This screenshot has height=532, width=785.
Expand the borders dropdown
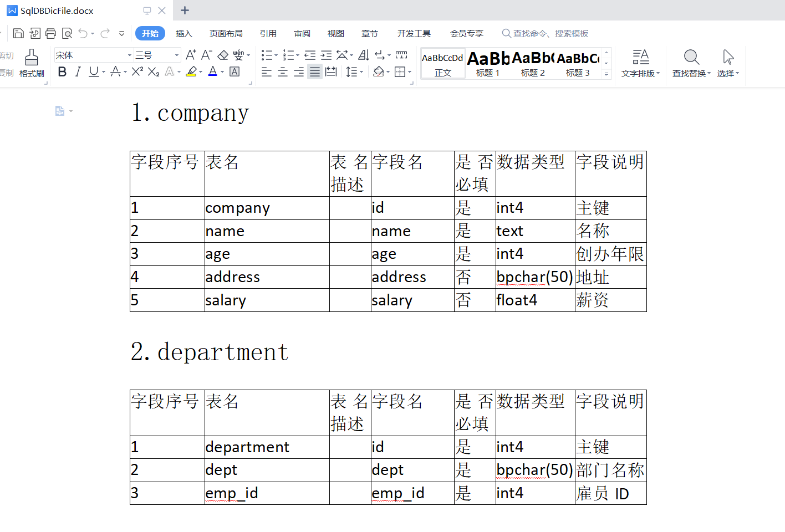pos(410,71)
